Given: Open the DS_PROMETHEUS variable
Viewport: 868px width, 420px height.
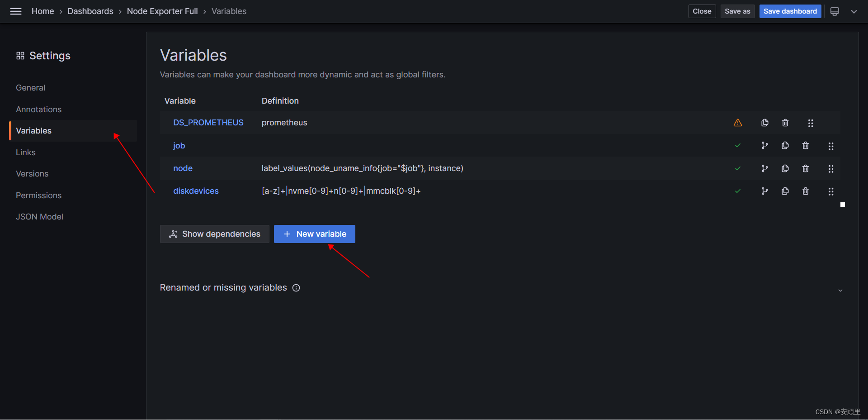Looking at the screenshot, I should pyautogui.click(x=208, y=123).
